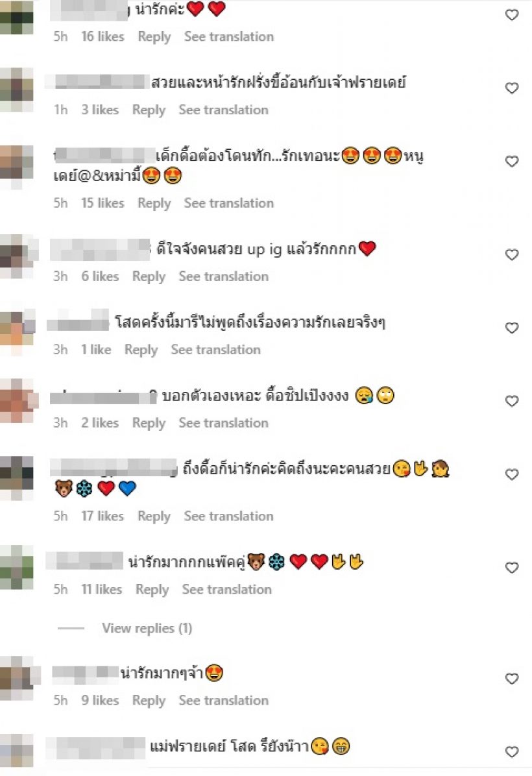Screen dimensions: 532x776
Task: Like the 'up ig' comment via heart
Action: click(512, 254)
